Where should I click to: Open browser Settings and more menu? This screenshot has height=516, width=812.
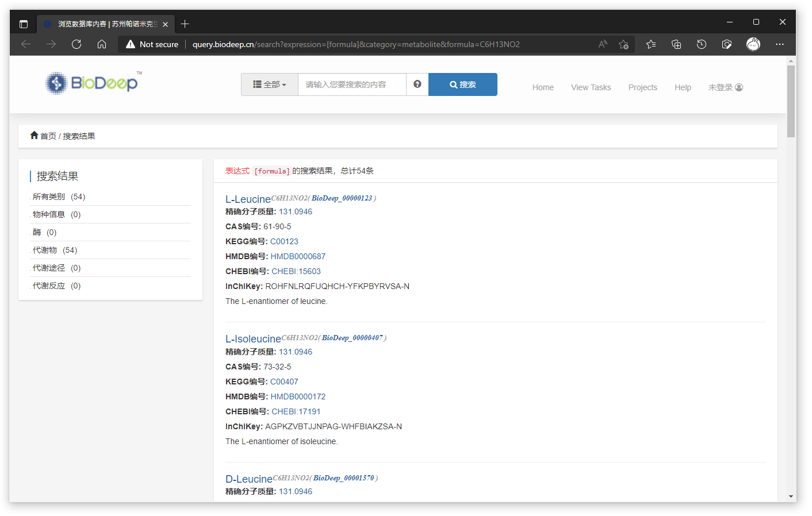[x=779, y=44]
